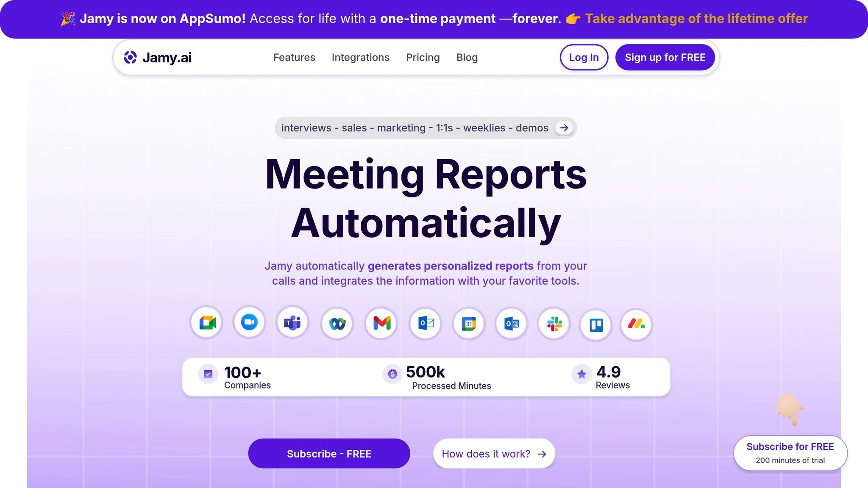The width and height of the screenshot is (868, 488).
Task: Click the floating Subscribe for FREE widget
Action: [x=790, y=453]
